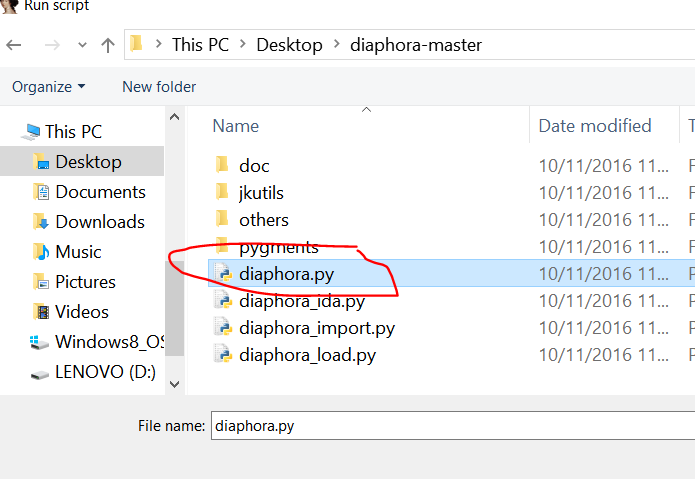Go up one folder level arrow

(107, 45)
